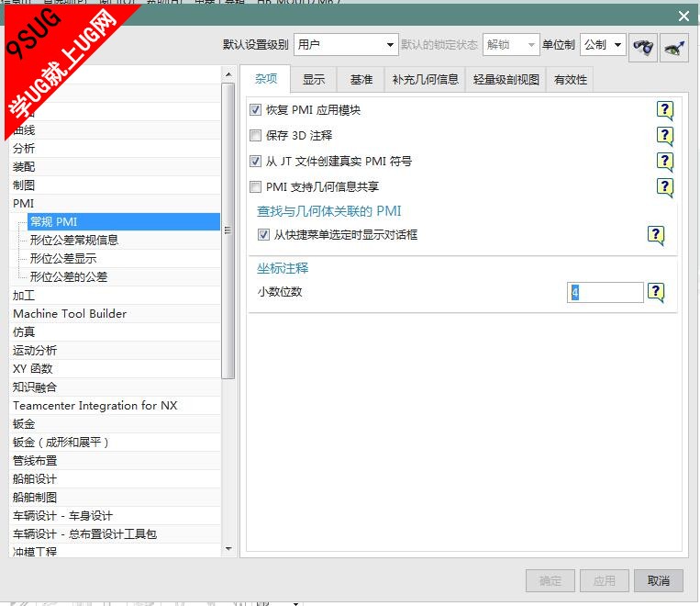Toggle 从 JT 文件创建真实 PMI 符号 checkbox
Screen dimensions: 700x606
click(255, 161)
